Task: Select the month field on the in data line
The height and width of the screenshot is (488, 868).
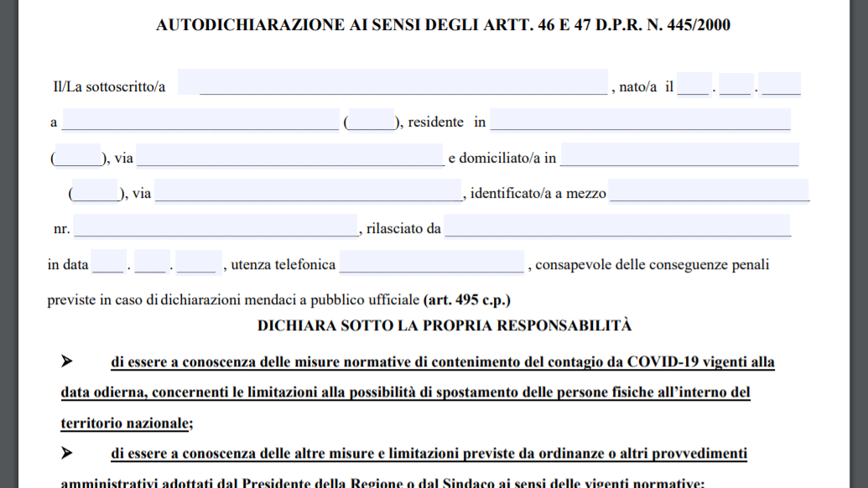Action: pyautogui.click(x=152, y=262)
